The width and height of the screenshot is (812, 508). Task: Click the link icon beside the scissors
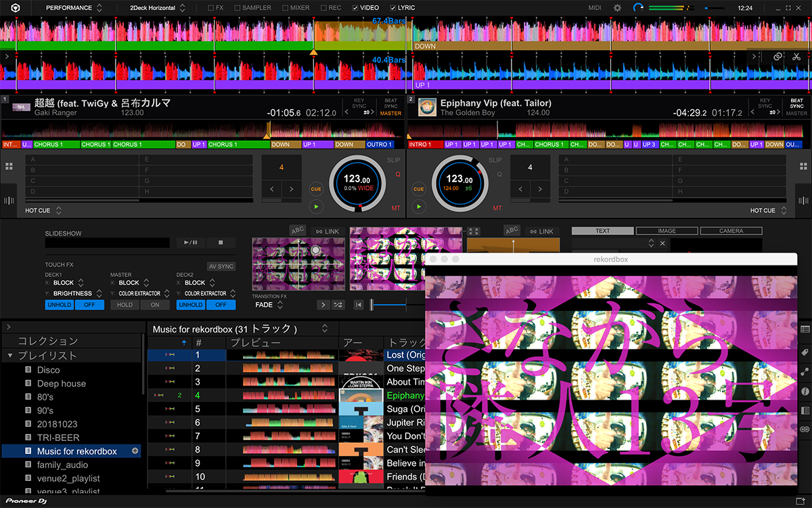pos(778,57)
